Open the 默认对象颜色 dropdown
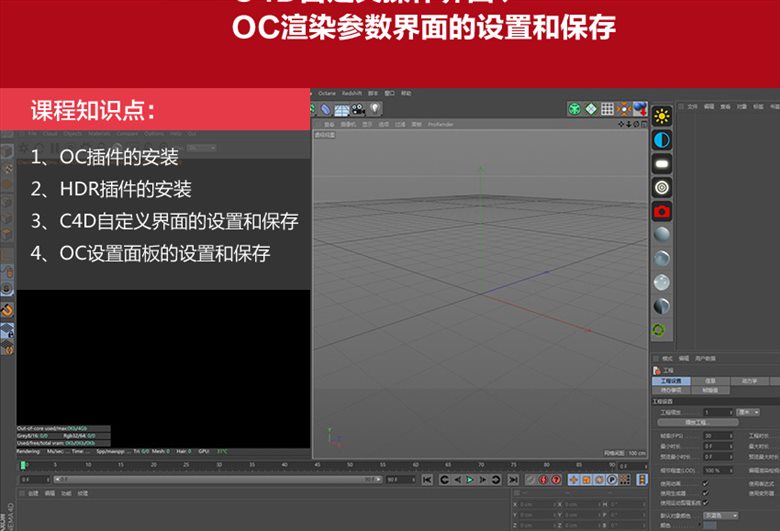 (720, 516)
